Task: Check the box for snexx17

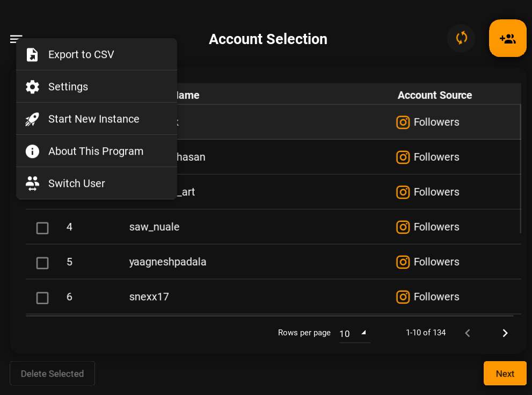Action: coord(42,298)
